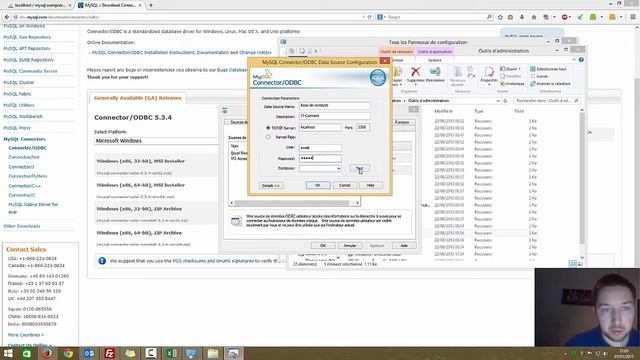Focus the Description input field
The height and width of the screenshot is (360, 640).
(x=335, y=116)
